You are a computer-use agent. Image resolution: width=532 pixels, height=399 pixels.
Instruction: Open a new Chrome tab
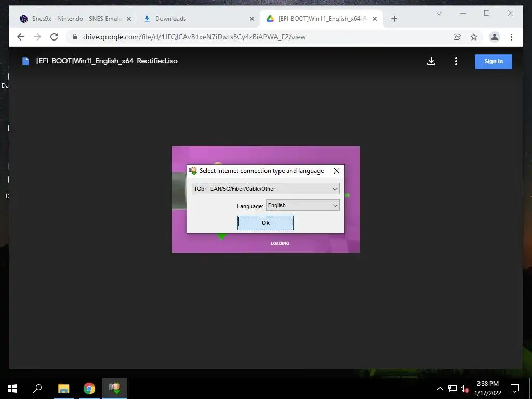pos(394,19)
